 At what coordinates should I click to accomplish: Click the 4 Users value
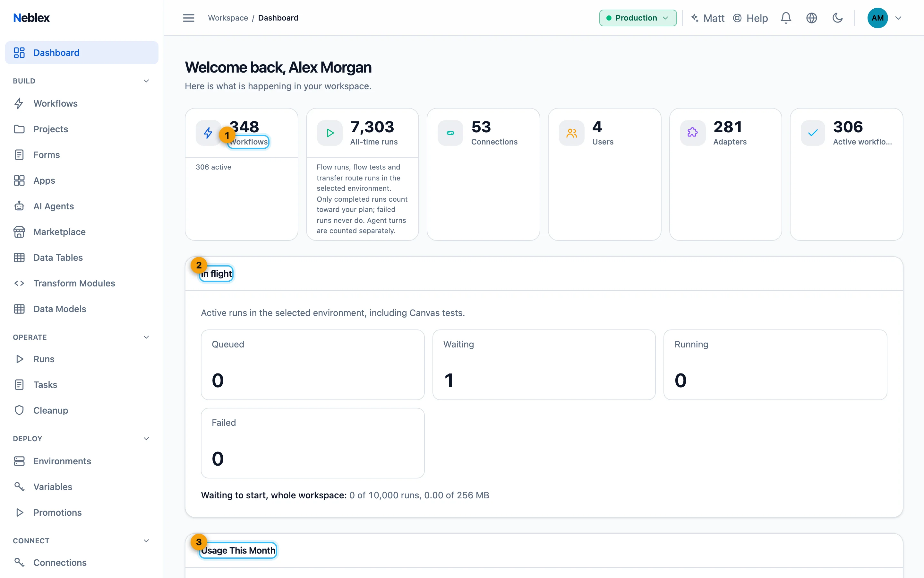tap(597, 127)
